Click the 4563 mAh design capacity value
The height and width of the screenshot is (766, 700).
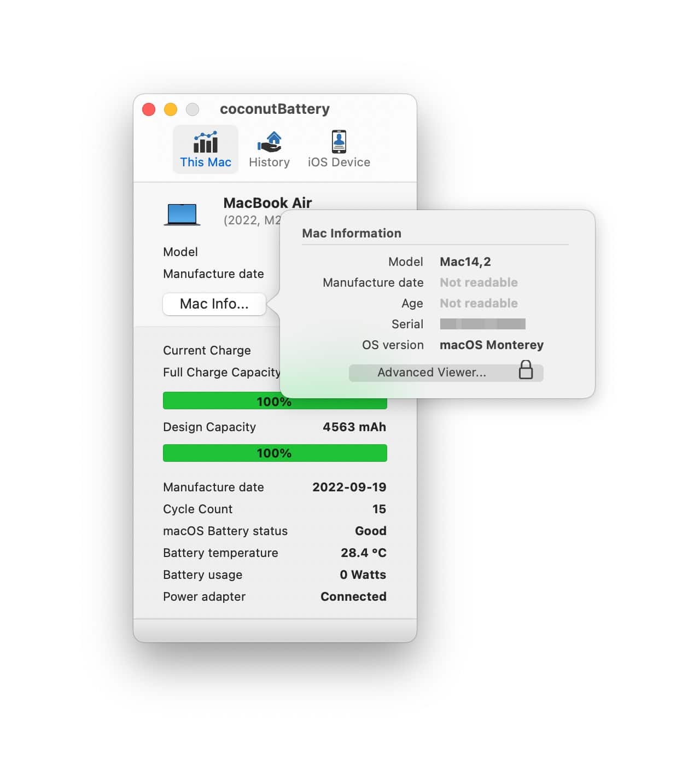click(x=354, y=427)
